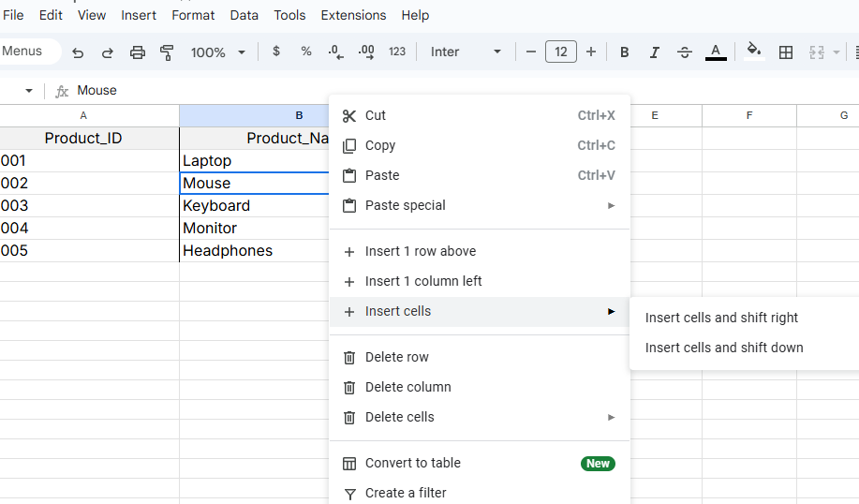Click the Format as percent icon

tap(306, 52)
